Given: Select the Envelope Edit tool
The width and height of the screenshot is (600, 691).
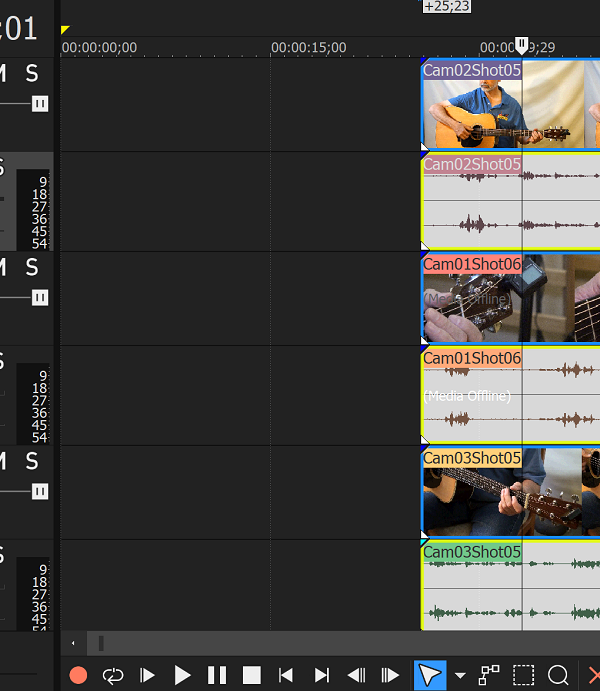Looking at the screenshot, I should tap(489, 675).
